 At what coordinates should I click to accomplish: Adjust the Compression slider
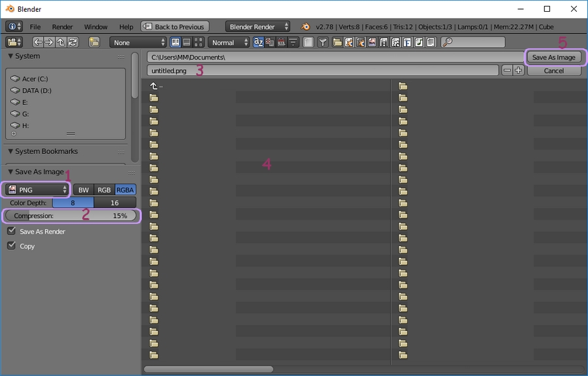(71, 215)
